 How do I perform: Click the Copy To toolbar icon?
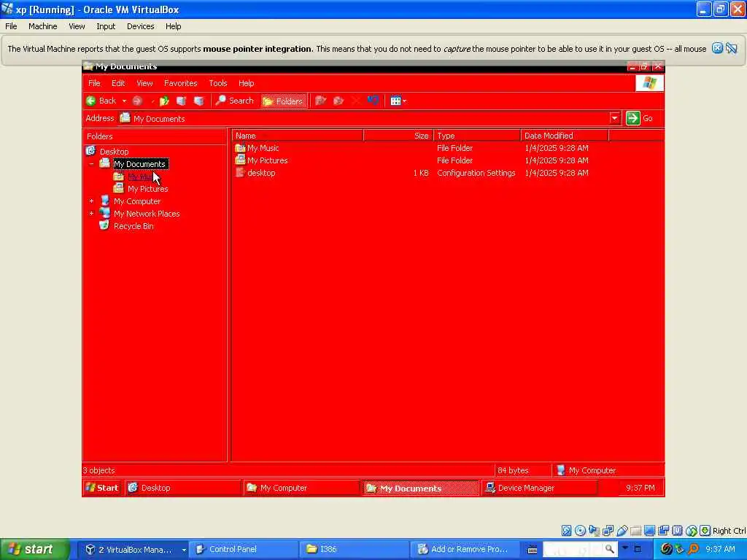pos(338,101)
